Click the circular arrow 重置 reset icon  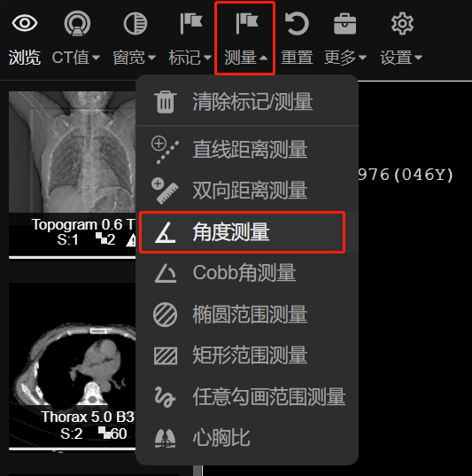[297, 23]
